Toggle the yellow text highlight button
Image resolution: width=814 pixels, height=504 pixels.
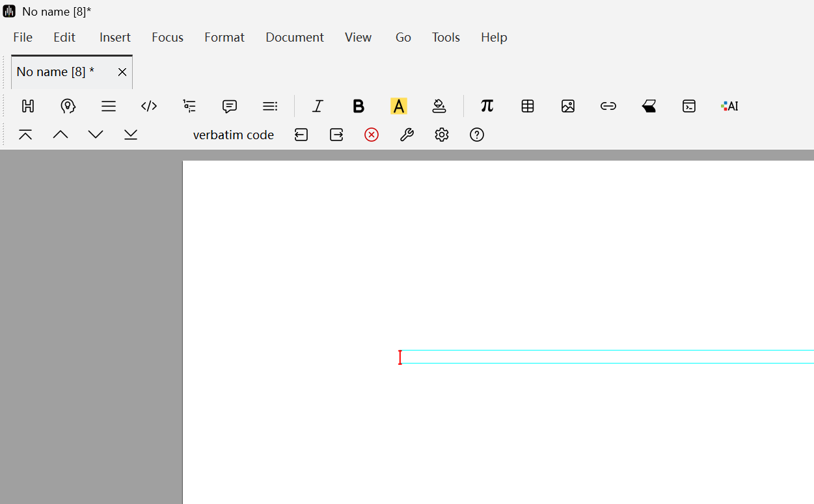[398, 106]
